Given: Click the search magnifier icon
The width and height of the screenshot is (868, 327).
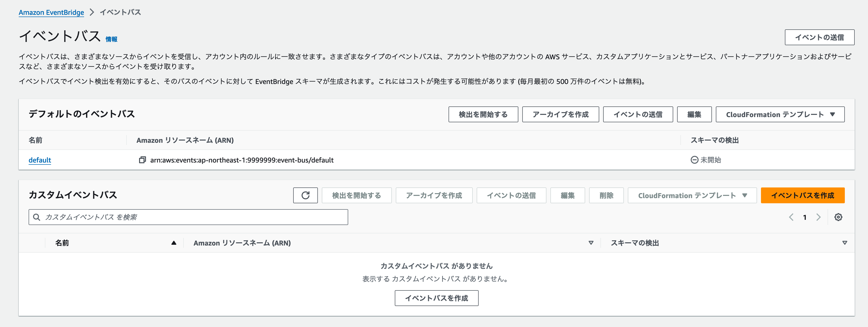Looking at the screenshot, I should pyautogui.click(x=37, y=217).
